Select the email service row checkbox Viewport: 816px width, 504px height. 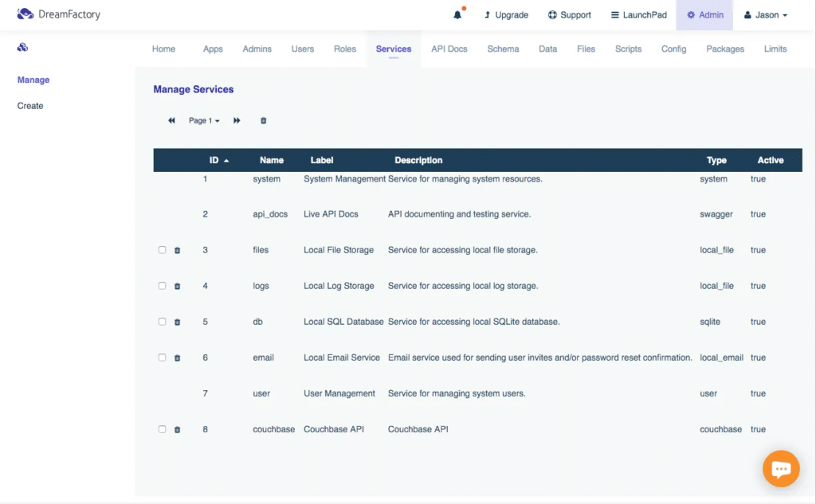click(x=162, y=357)
